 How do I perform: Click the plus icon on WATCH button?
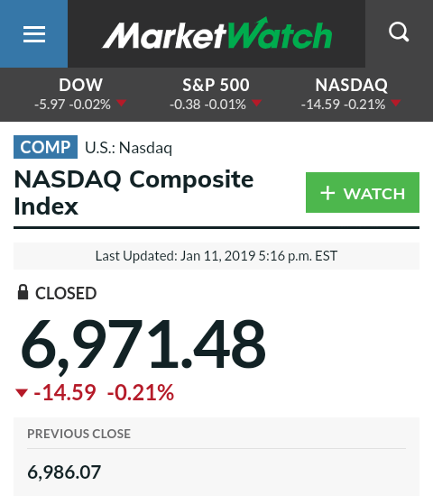click(x=327, y=193)
